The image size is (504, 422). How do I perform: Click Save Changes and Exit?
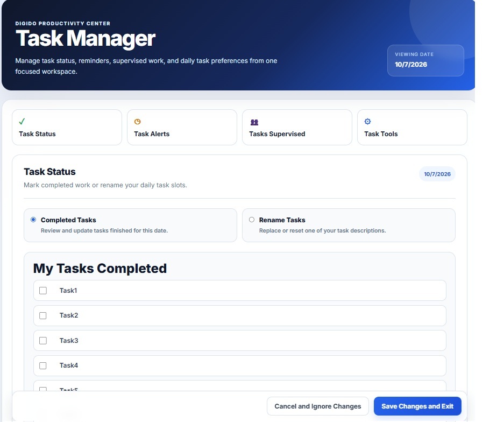417,406
